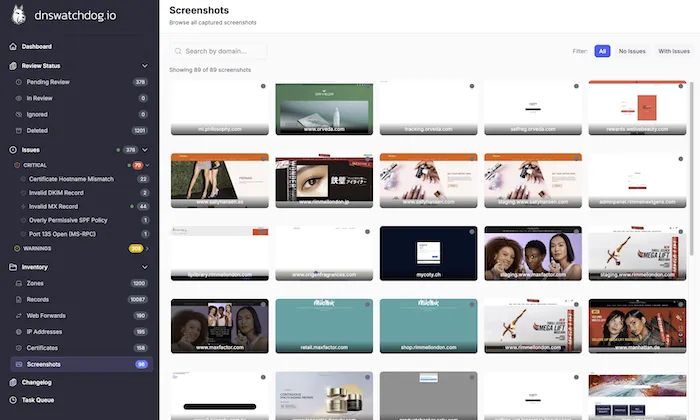Open the Changelog sidebar icon
The image size is (700, 420).
click(13, 382)
